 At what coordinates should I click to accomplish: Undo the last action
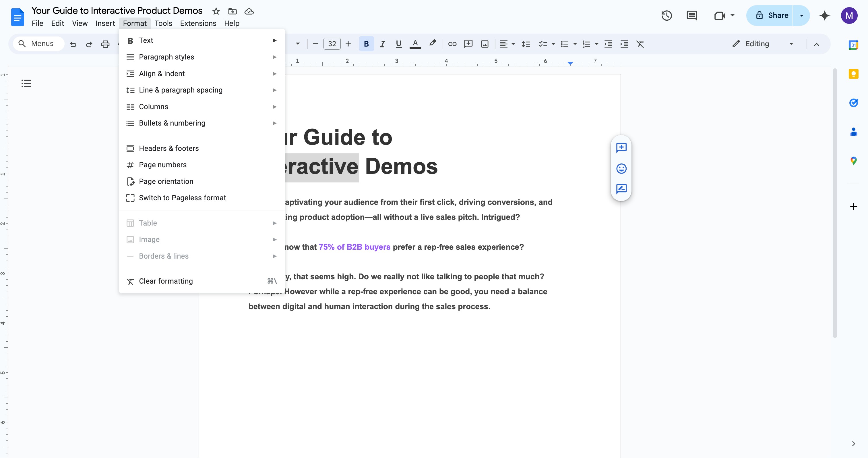pyautogui.click(x=73, y=44)
